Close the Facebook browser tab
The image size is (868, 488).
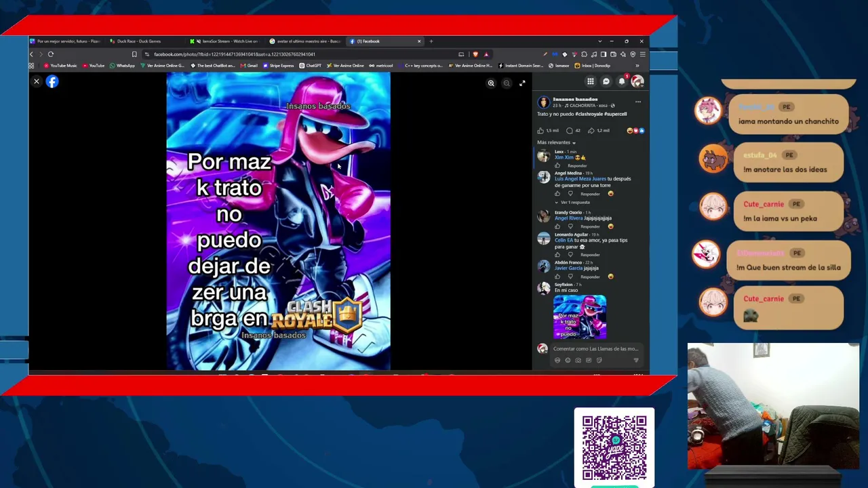point(419,41)
